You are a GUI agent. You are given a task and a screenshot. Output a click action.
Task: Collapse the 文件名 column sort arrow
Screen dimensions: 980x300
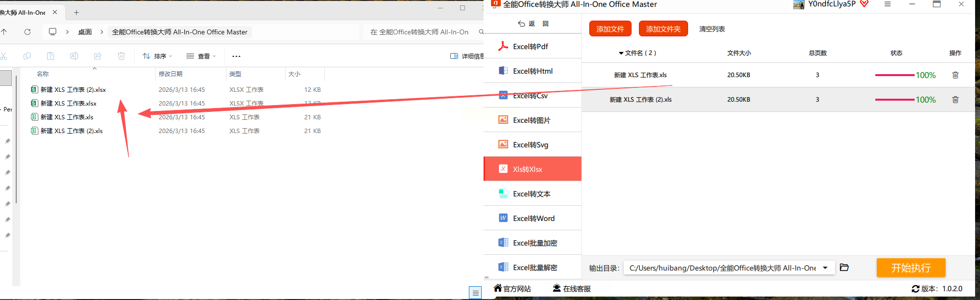pyautogui.click(x=621, y=53)
